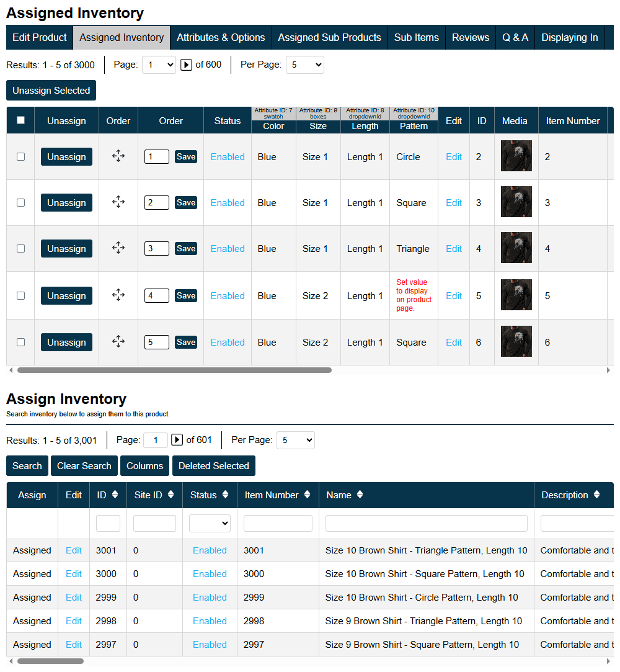The height and width of the screenshot is (672, 620).
Task: Click the Site ID filter input
Action: [x=154, y=523]
